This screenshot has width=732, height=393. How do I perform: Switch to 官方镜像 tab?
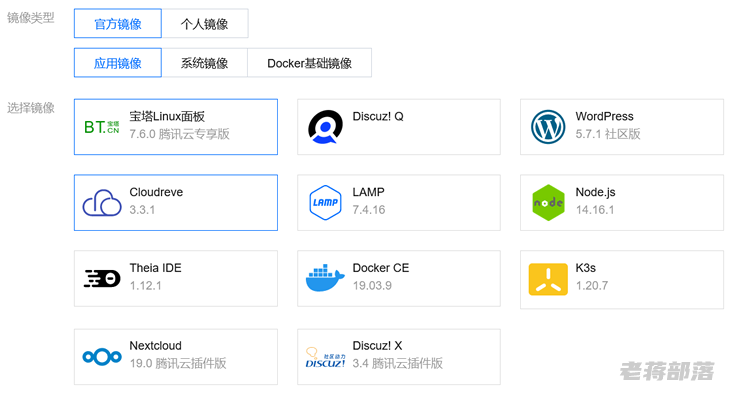click(118, 23)
